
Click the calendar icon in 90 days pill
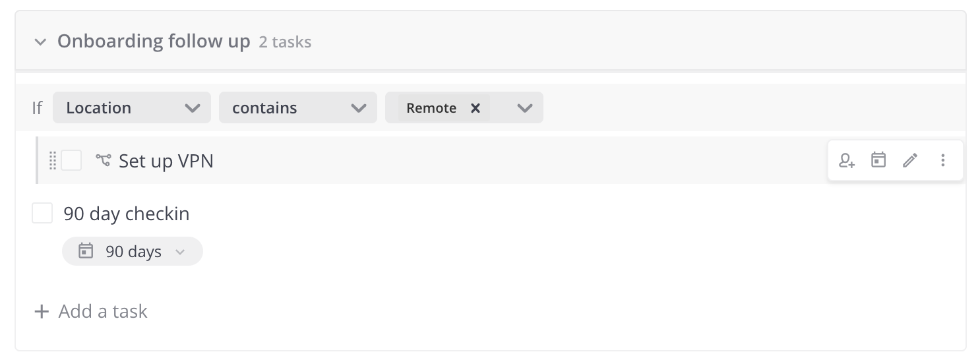tap(86, 251)
